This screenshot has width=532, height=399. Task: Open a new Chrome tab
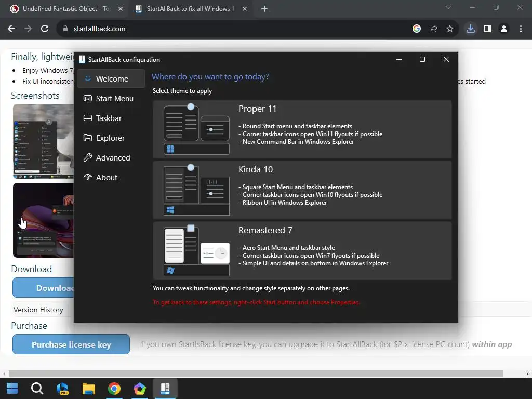point(264,9)
